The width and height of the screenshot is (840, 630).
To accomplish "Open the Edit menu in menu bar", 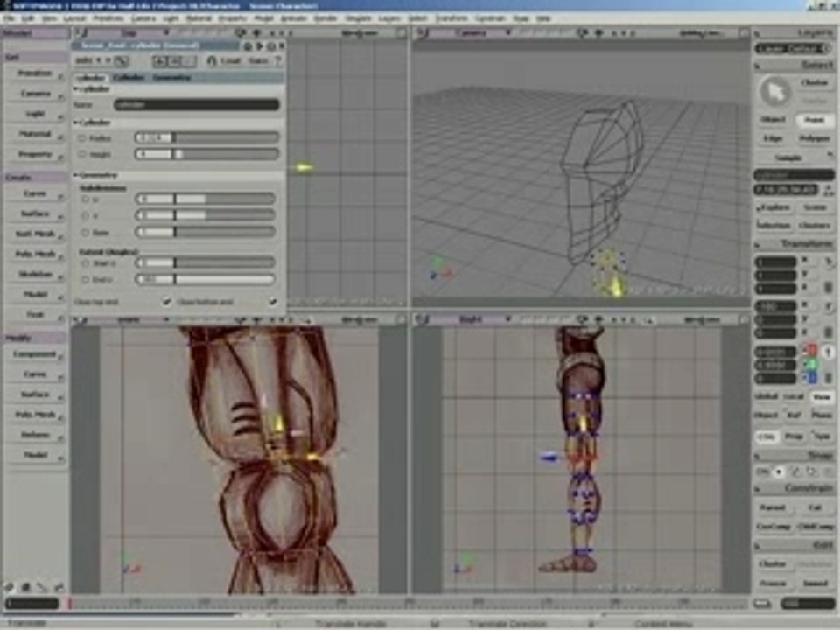I will [x=28, y=18].
